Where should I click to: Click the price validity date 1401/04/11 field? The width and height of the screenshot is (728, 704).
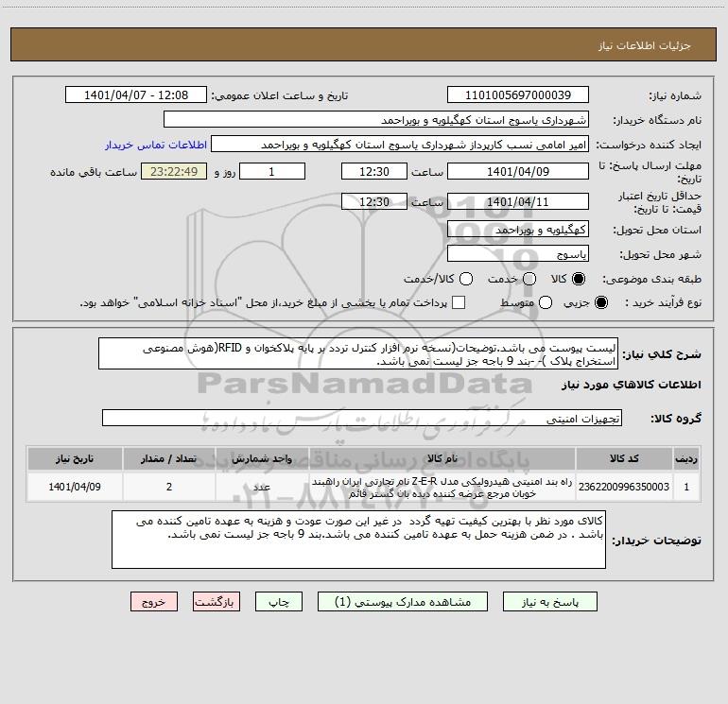pos(518,201)
